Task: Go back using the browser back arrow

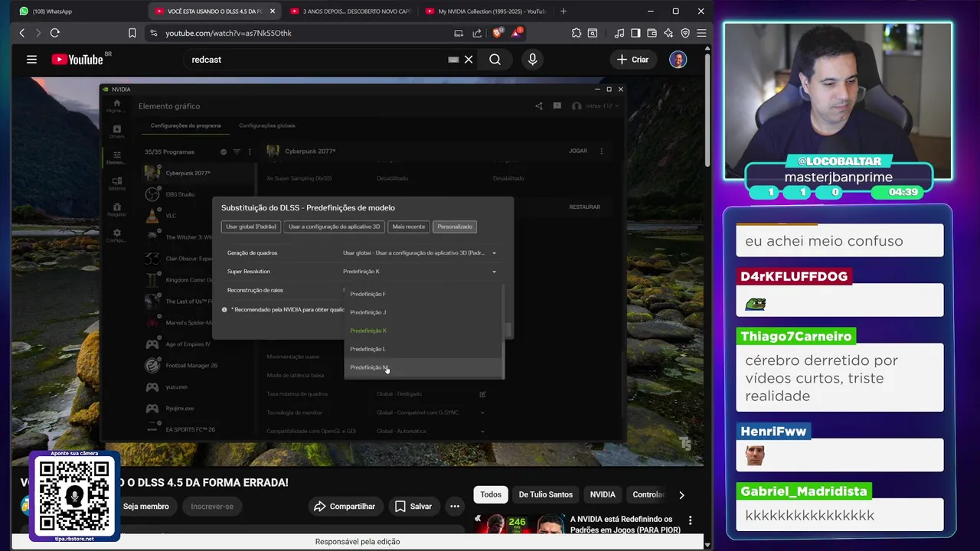Action: click(22, 33)
